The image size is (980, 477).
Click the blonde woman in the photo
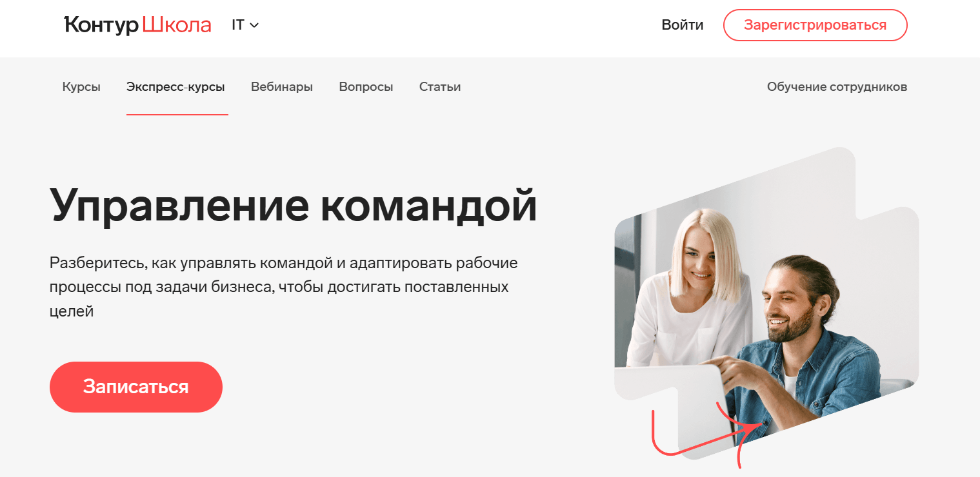coord(690,284)
